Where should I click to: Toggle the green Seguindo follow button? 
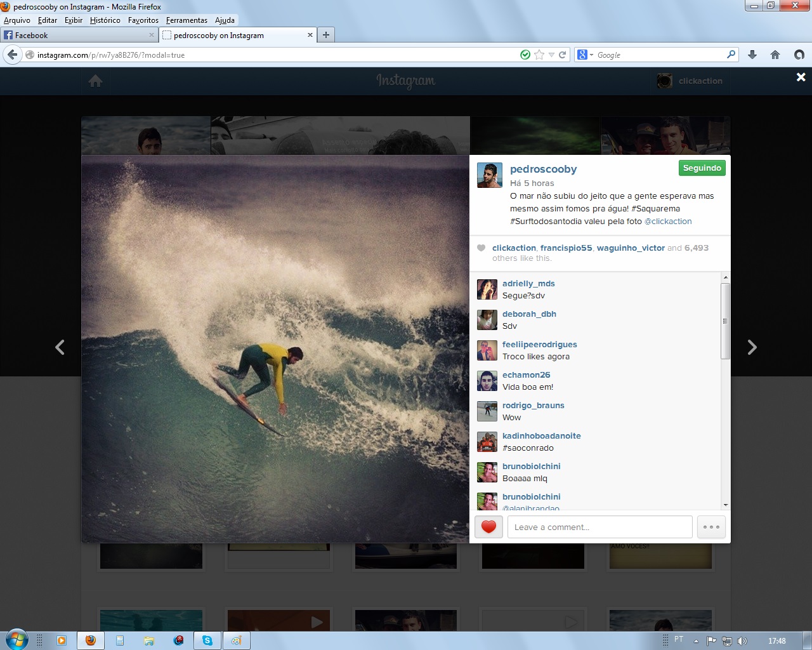702,168
